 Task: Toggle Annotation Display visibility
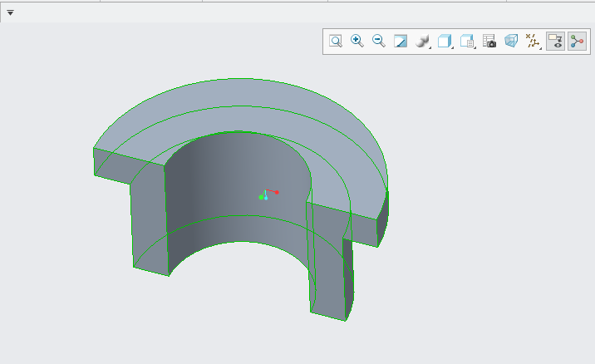[555, 41]
